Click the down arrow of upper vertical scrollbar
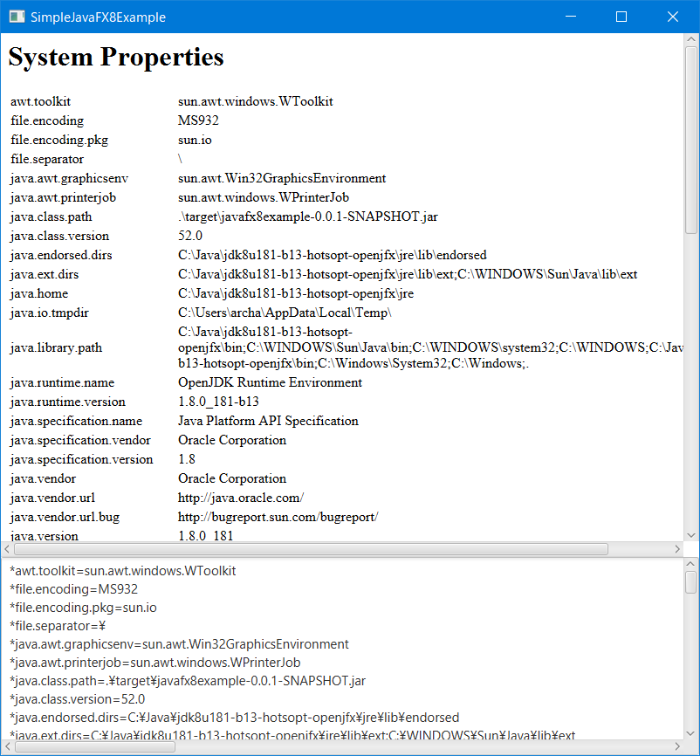This screenshot has width=700, height=756. (691, 535)
